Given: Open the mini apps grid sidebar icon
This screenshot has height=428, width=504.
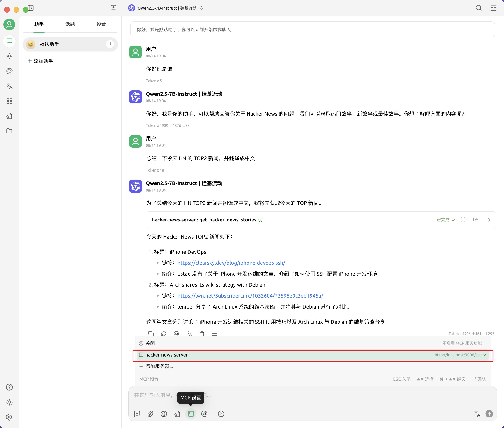Looking at the screenshot, I should coord(9,101).
